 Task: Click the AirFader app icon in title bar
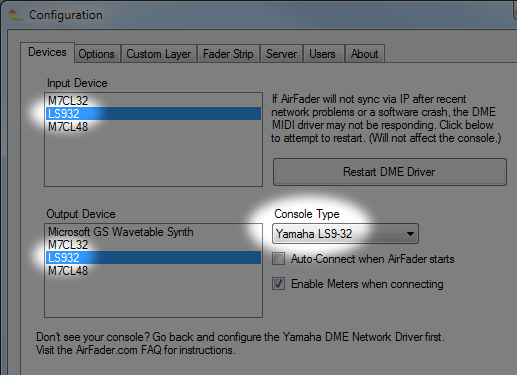(x=15, y=15)
